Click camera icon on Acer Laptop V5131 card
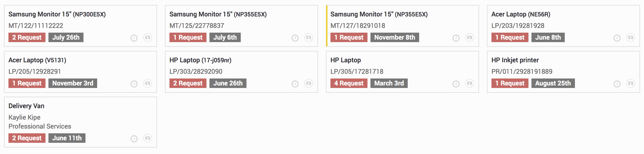 [x=148, y=83]
